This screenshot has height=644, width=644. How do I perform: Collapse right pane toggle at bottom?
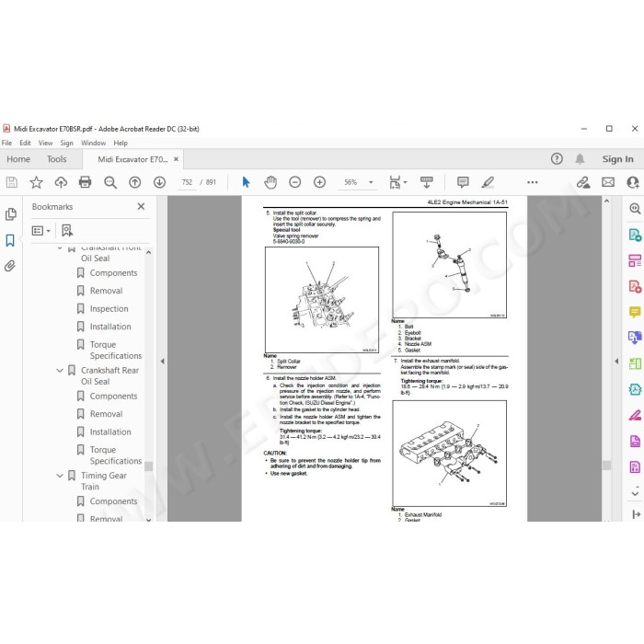point(636,514)
